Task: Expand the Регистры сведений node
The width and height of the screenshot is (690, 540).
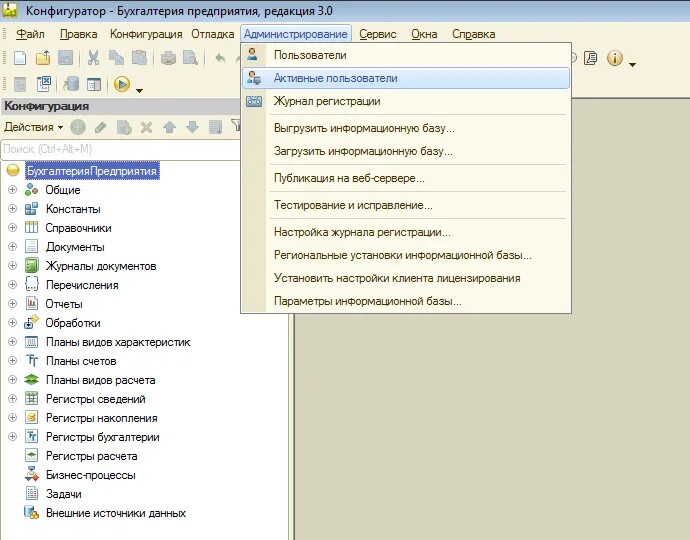Action: pyautogui.click(x=12, y=398)
